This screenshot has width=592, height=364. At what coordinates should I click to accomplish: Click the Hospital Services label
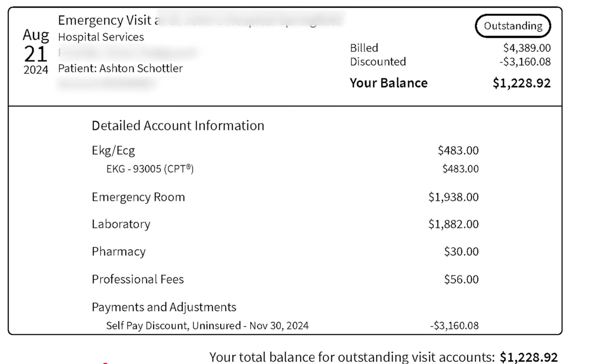101,37
